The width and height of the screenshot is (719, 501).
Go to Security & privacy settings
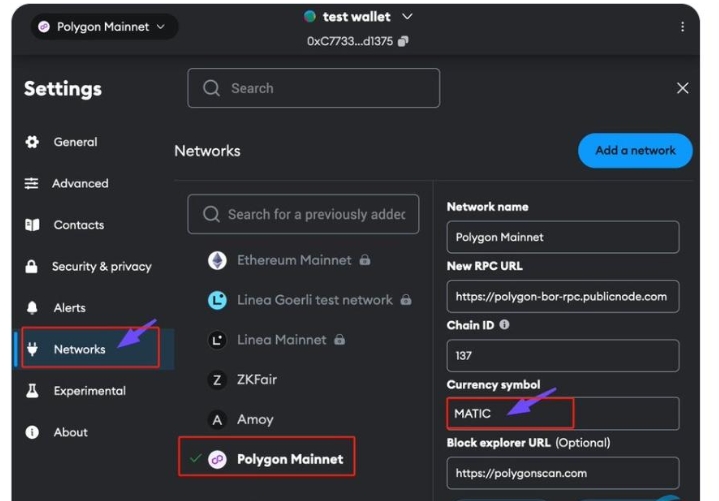point(101,267)
